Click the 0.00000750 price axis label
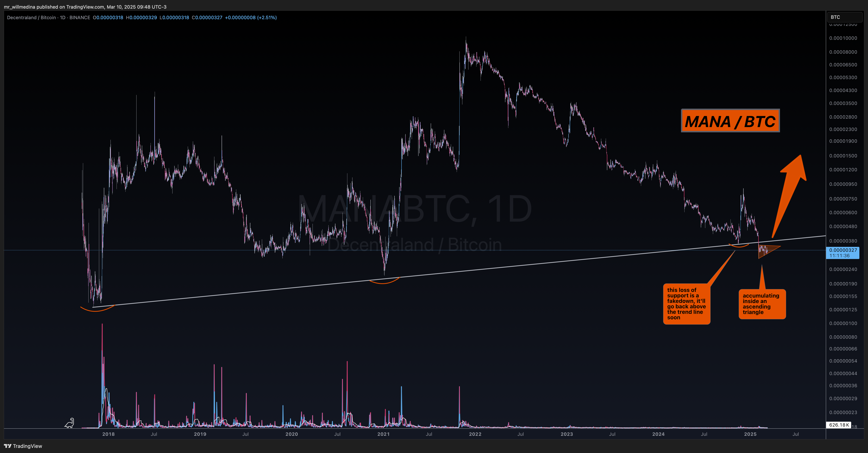This screenshot has width=868, height=453. [843, 199]
